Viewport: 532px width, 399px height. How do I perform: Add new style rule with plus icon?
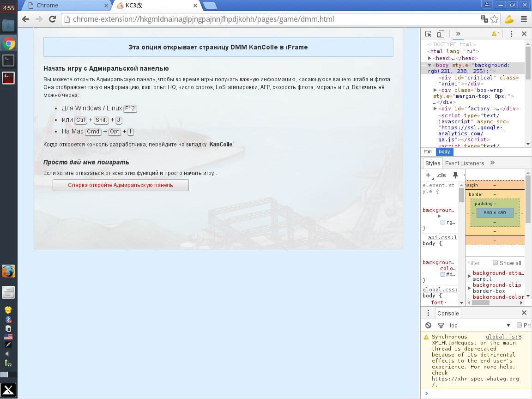[428, 175]
